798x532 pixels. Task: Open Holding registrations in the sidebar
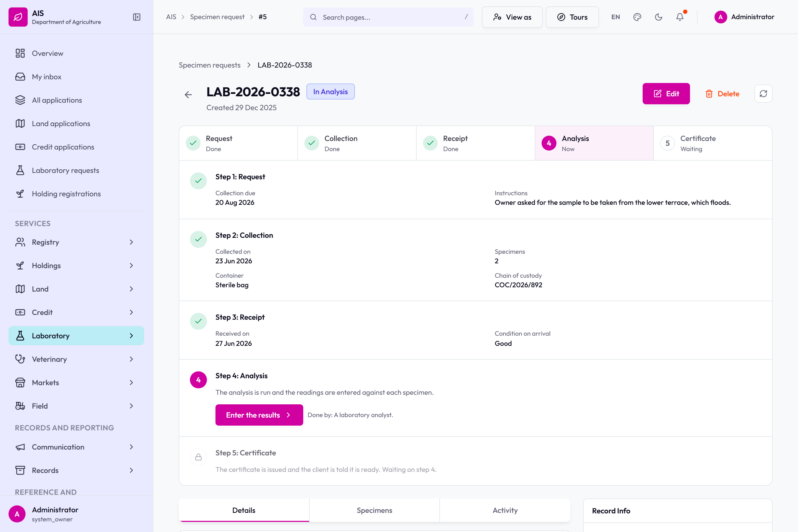76,194
